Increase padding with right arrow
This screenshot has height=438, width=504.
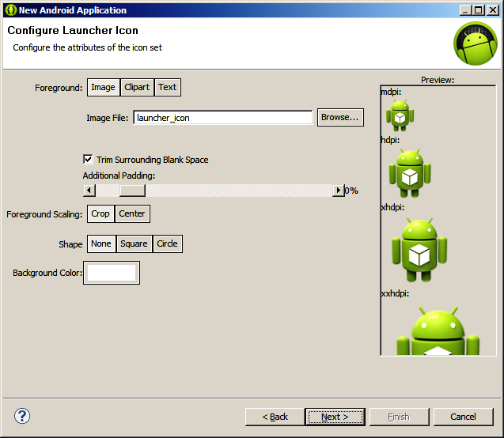tap(338, 191)
